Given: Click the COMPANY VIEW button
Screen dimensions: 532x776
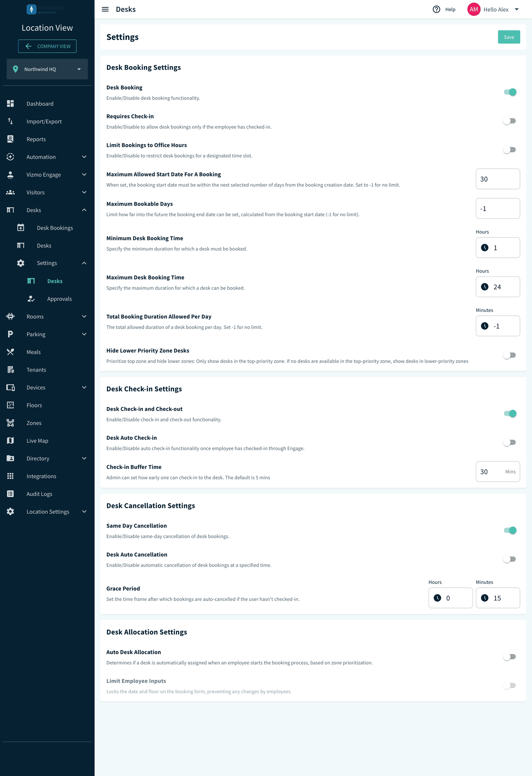Looking at the screenshot, I should tap(47, 46).
